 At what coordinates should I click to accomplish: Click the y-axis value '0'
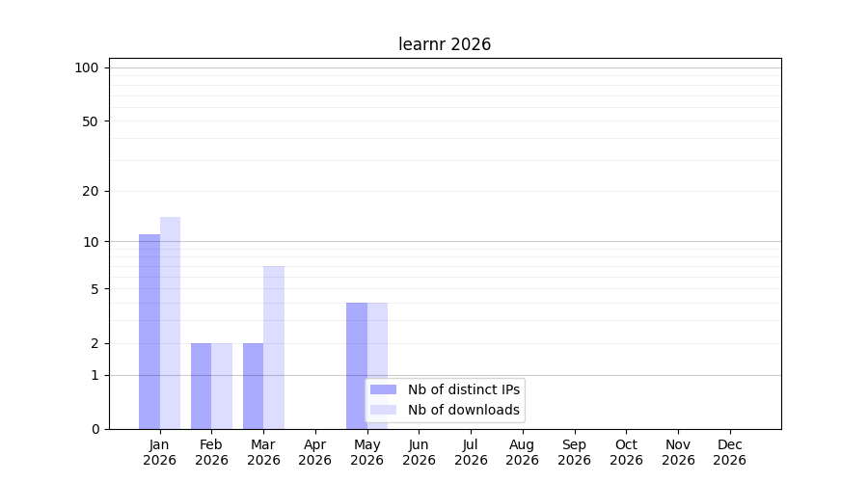[x=95, y=429]
